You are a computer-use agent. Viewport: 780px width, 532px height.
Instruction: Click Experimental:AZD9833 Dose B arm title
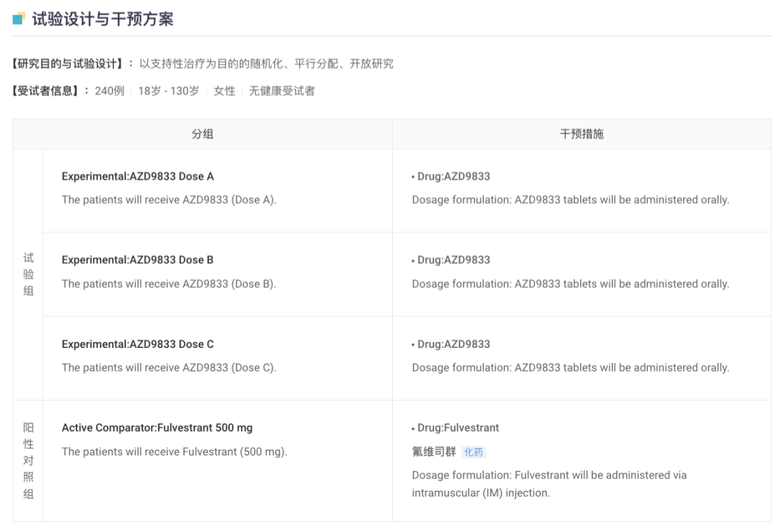137,260
